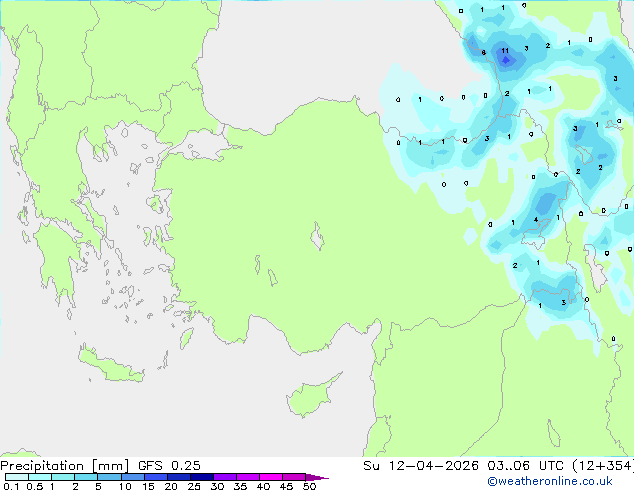
Task: Click the '10' legend scale label
Action: coord(125,486)
